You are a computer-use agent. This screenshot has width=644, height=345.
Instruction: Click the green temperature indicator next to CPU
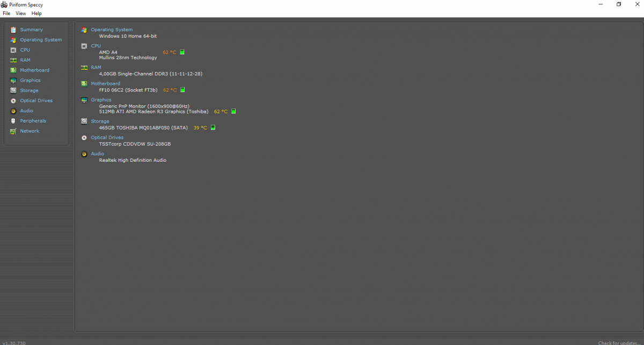tap(182, 52)
